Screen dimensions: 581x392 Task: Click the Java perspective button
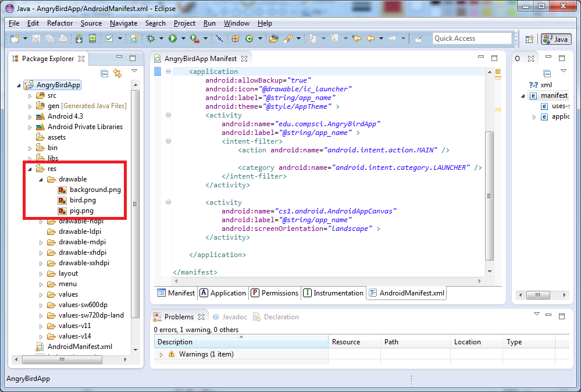coord(555,39)
